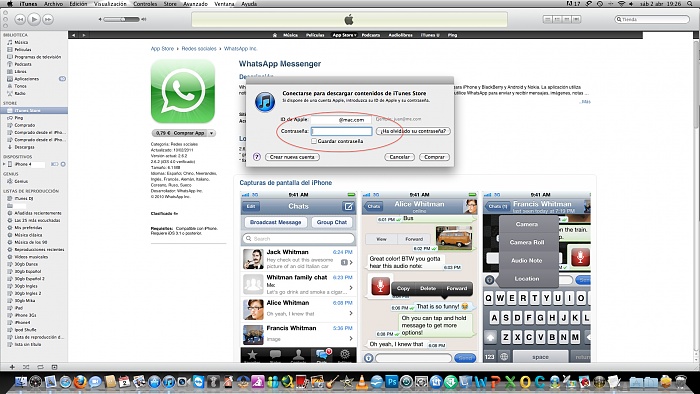
Task: Check the Guardar contraseña checkbox
Action: tap(314, 141)
